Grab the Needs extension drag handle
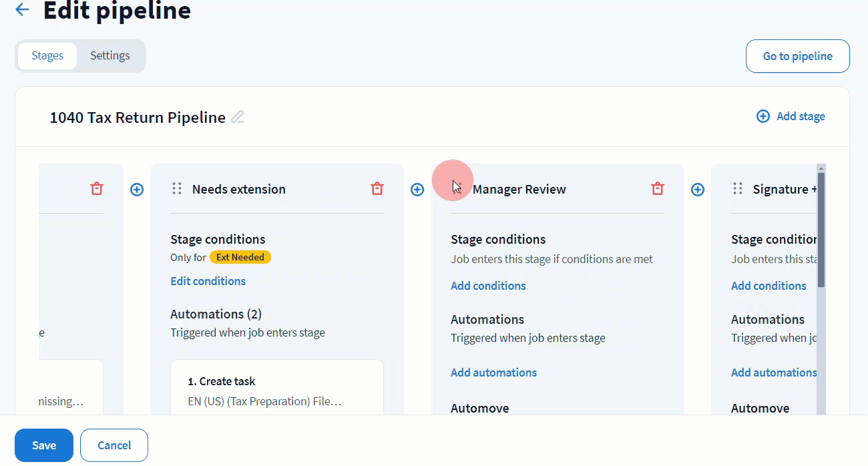868x466 pixels. tap(177, 189)
